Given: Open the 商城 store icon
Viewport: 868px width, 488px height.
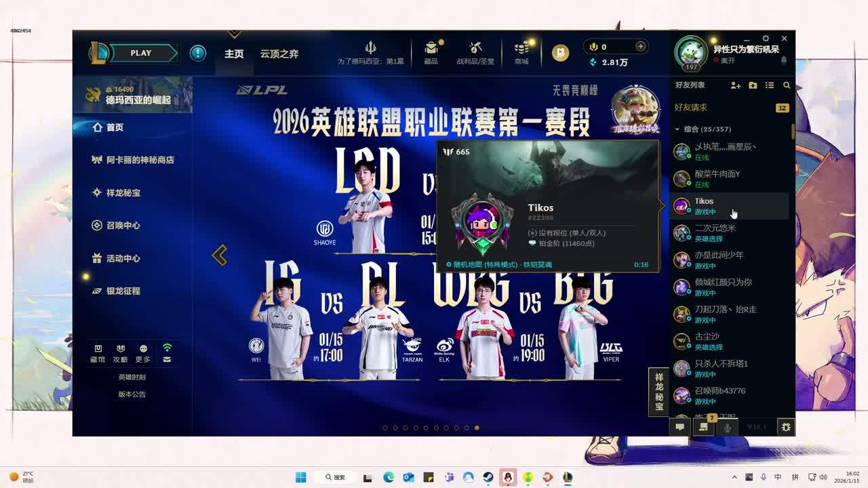Looking at the screenshot, I should 521,52.
